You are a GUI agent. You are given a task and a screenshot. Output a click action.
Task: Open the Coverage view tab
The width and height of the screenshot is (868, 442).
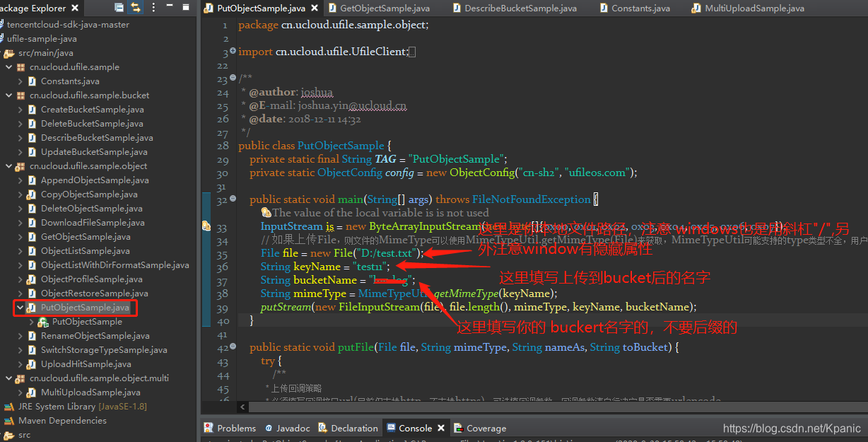tap(480, 428)
